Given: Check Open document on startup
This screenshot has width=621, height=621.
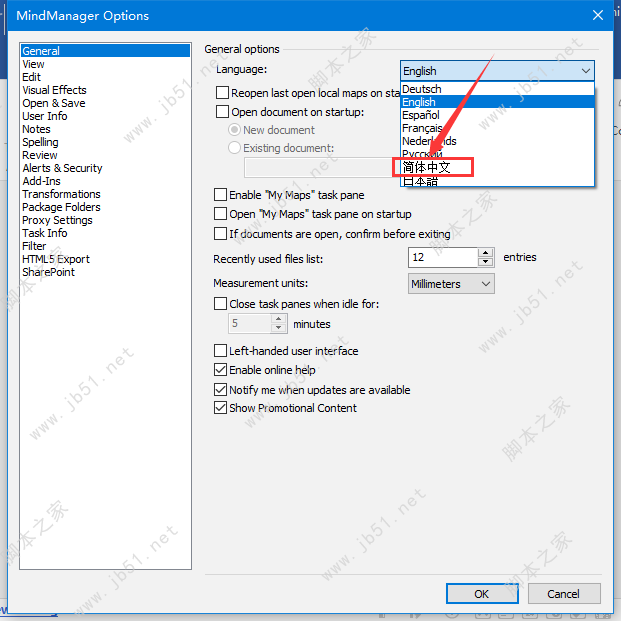Looking at the screenshot, I should (222, 112).
